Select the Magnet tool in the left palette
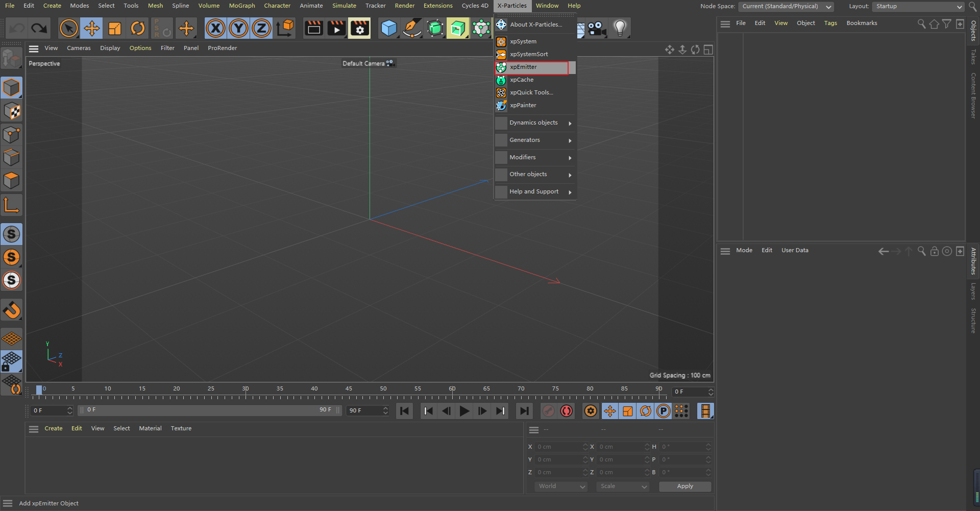Image resolution: width=980 pixels, height=511 pixels. point(12,310)
